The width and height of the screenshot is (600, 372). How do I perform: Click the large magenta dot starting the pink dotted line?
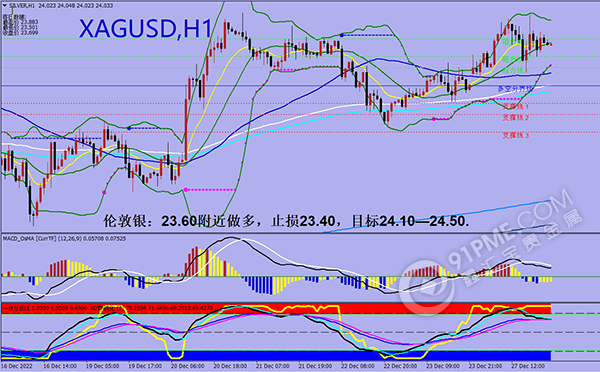186,190
